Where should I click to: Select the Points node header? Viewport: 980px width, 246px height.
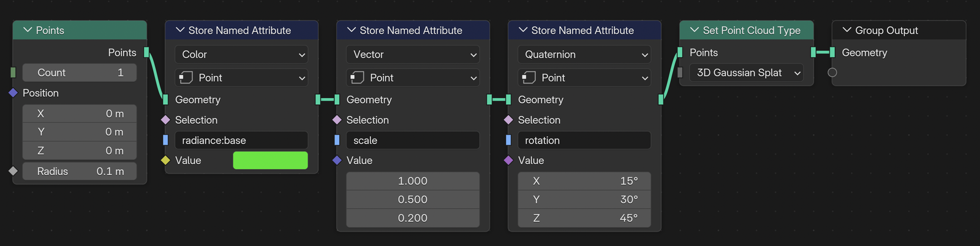tap(80, 30)
